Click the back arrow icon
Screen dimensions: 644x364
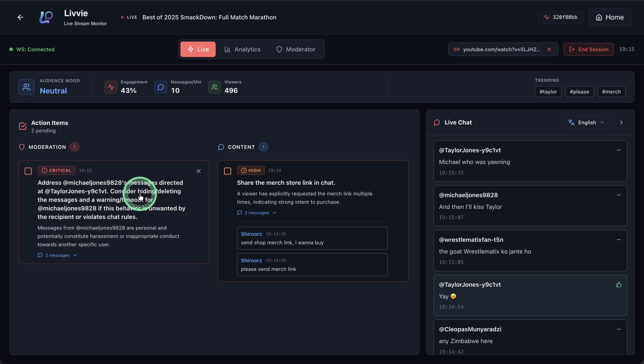[x=21, y=17]
